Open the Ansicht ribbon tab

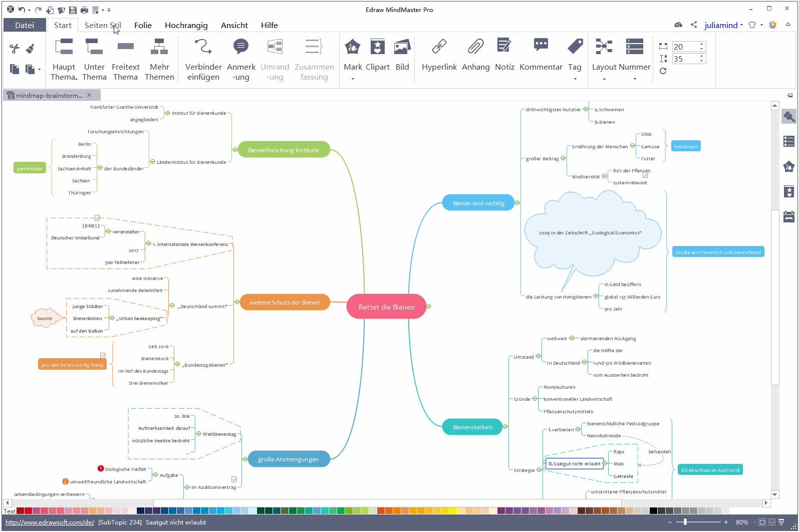tap(234, 25)
